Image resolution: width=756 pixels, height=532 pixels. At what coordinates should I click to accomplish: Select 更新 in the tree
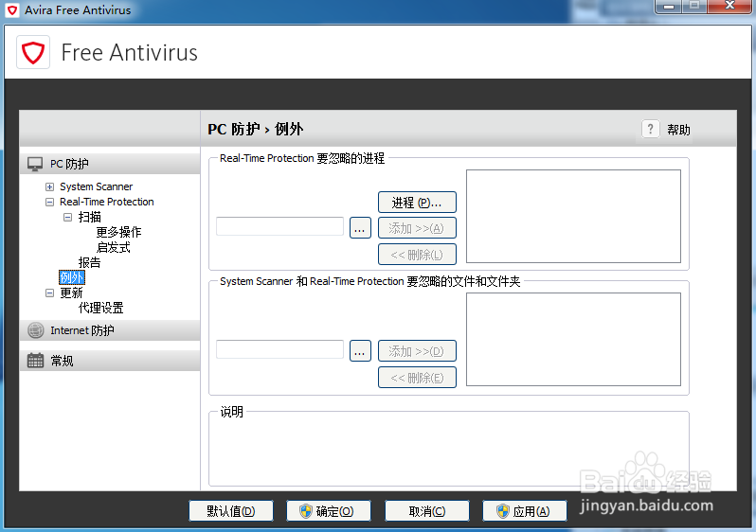[71, 293]
